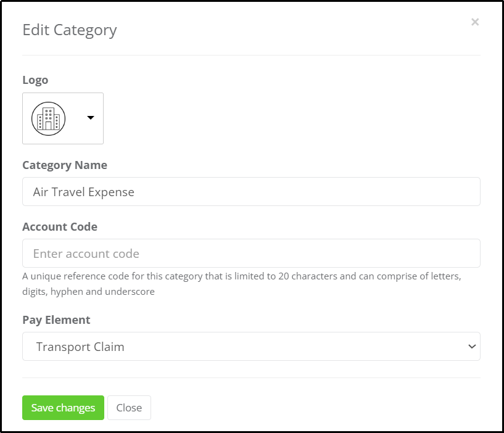Dismiss the Edit Category dialog with the X icon

pyautogui.click(x=475, y=22)
